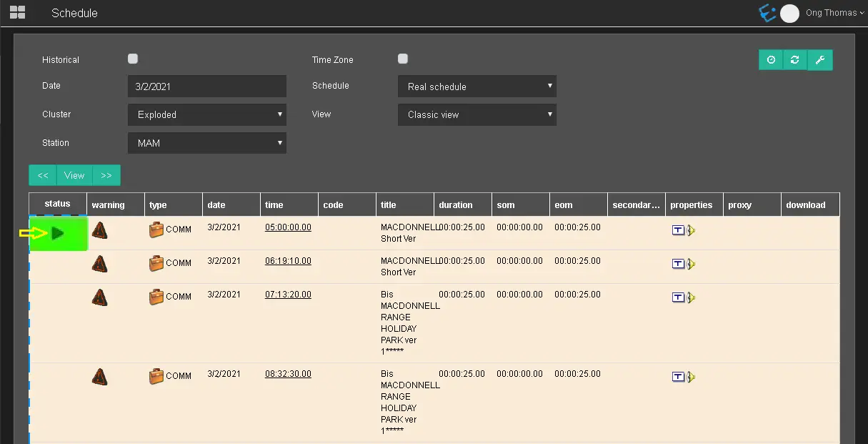Go to next day with >> button

click(106, 175)
